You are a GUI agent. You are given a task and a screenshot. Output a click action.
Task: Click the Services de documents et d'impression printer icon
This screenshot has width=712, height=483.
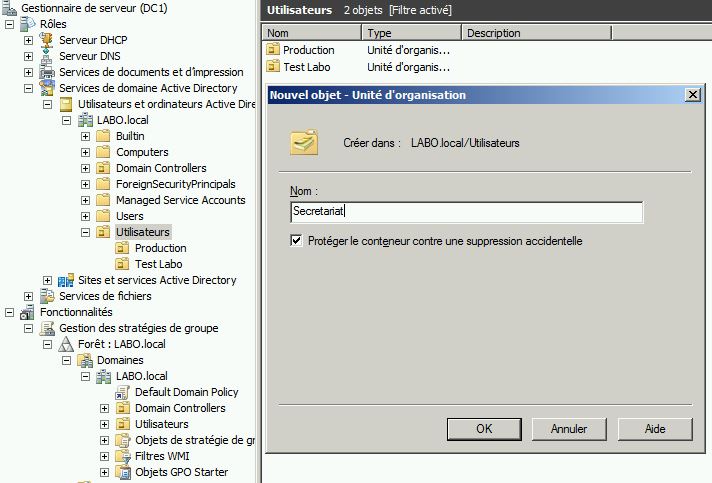pos(47,72)
